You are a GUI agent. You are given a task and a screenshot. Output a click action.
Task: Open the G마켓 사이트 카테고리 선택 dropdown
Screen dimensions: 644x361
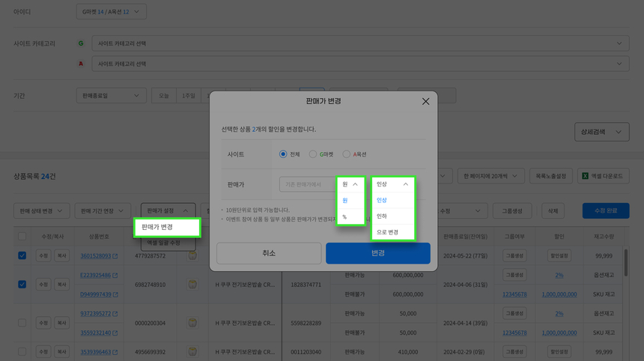coord(360,43)
